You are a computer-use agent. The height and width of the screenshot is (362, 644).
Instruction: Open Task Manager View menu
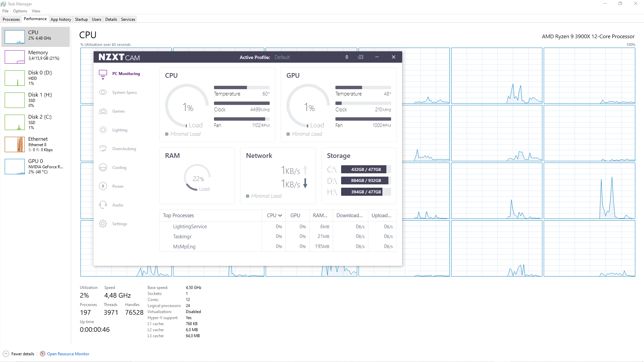(36, 11)
